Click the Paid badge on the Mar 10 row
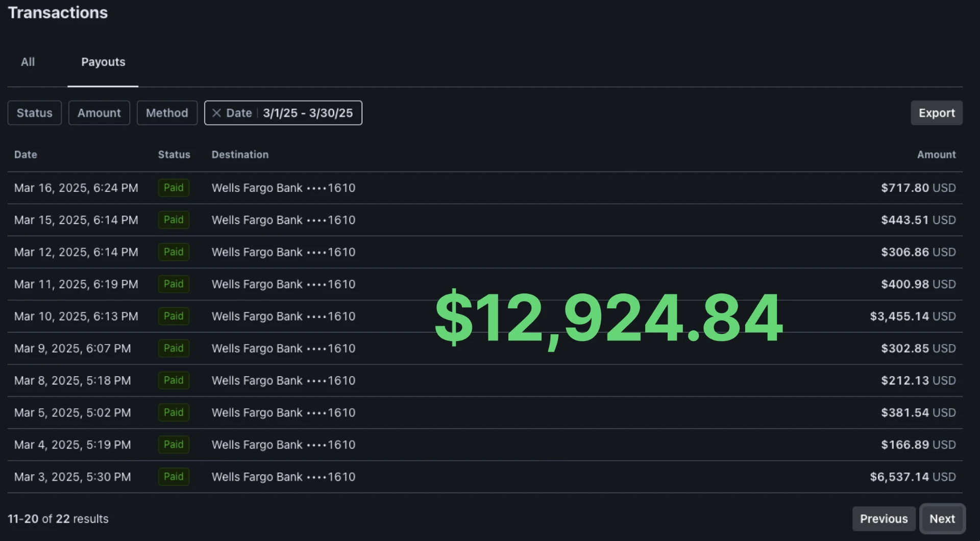Viewport: 980px width, 541px height. [174, 316]
